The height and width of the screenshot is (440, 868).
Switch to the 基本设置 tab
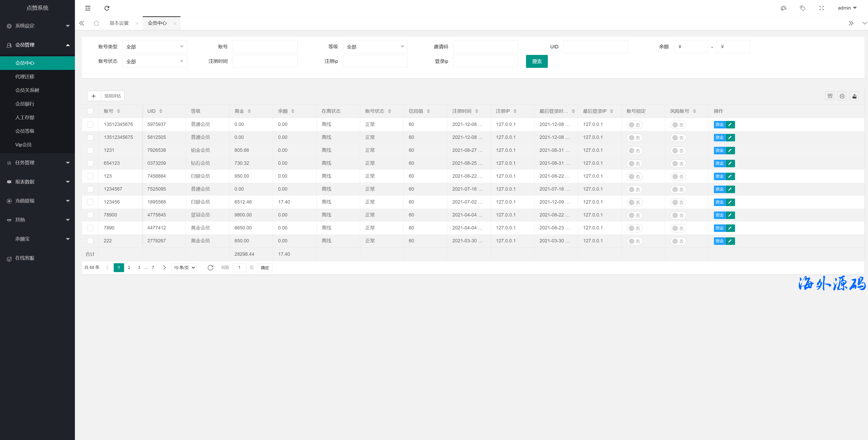click(x=119, y=23)
